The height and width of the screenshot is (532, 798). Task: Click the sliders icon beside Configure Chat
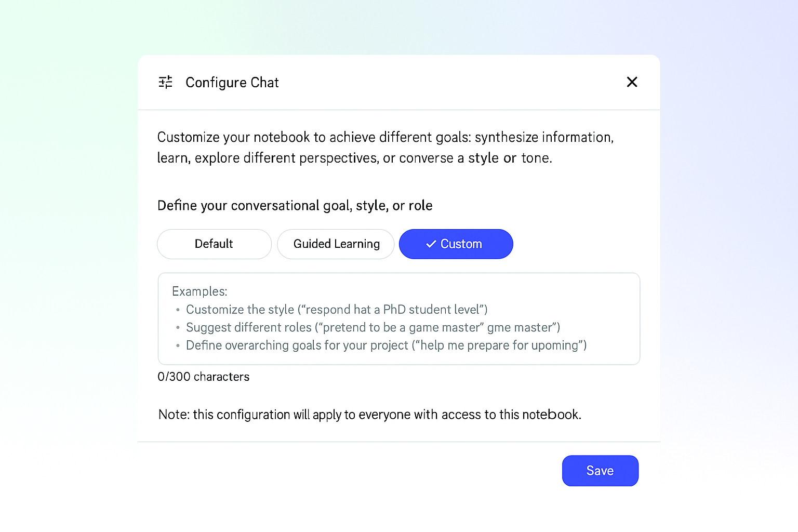click(x=165, y=82)
